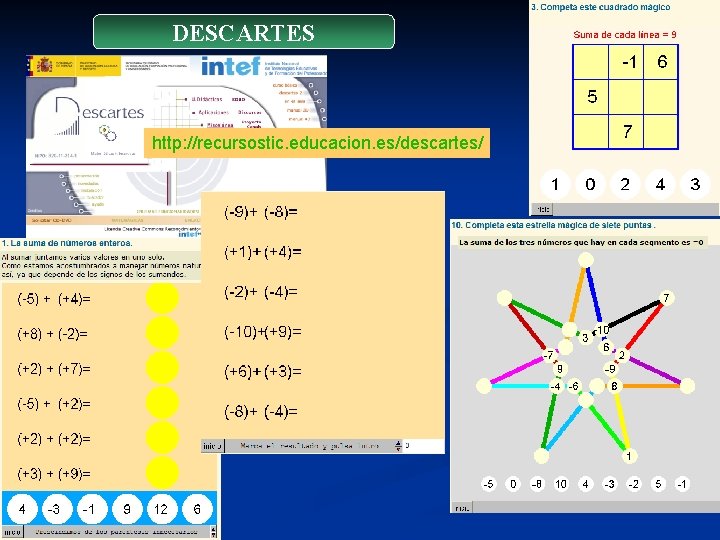Select token 4 below the magic star
The width and height of the screenshot is (720, 540).
585,484
